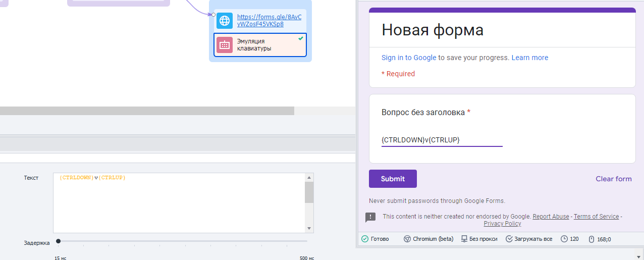Viewport: 644px width, 260px height.
Task: Click the 168;0 coordinates value
Action: (604, 239)
